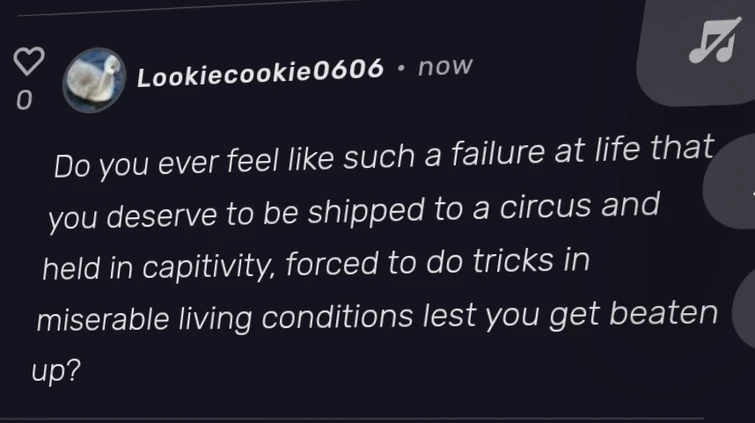This screenshot has width=755, height=423.
Task: Click the "now" post timestamp
Action: click(444, 67)
